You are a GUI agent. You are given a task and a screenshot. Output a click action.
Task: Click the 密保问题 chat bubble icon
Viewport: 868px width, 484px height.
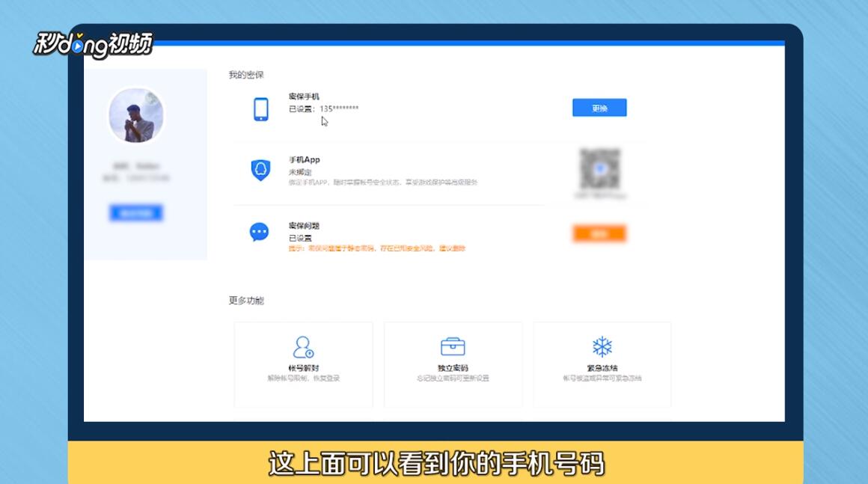260,233
